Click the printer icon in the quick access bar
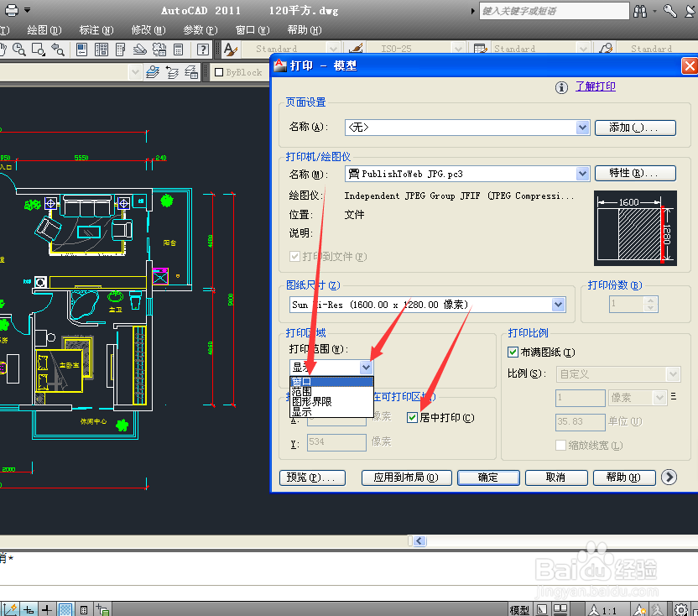698x616 pixels. click(x=12, y=10)
